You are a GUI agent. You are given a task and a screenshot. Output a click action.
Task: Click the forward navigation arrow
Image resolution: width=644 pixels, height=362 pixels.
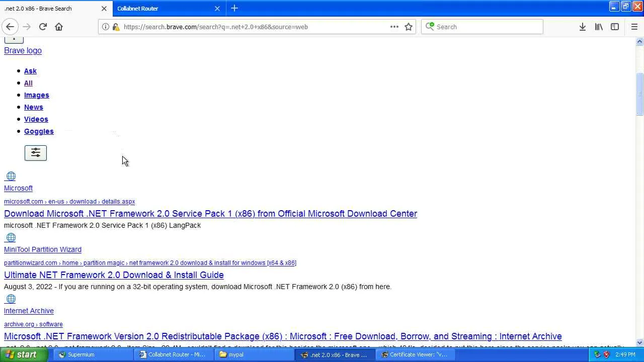[27, 27]
